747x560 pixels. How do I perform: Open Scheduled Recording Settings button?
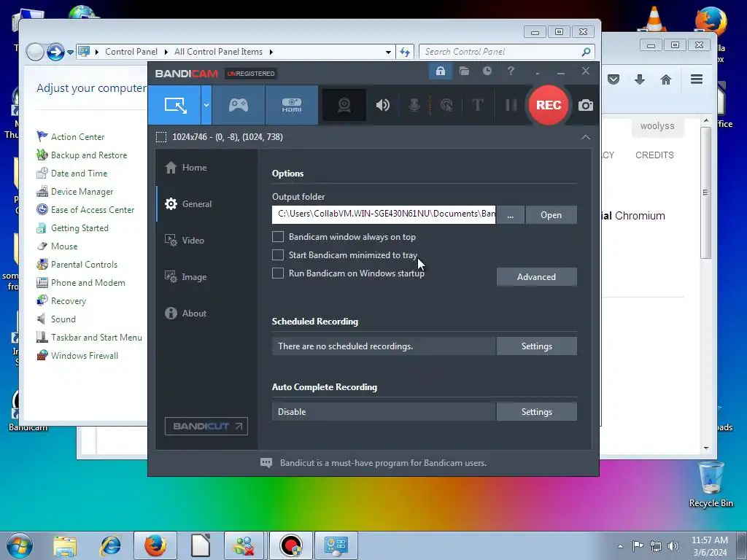pos(536,346)
